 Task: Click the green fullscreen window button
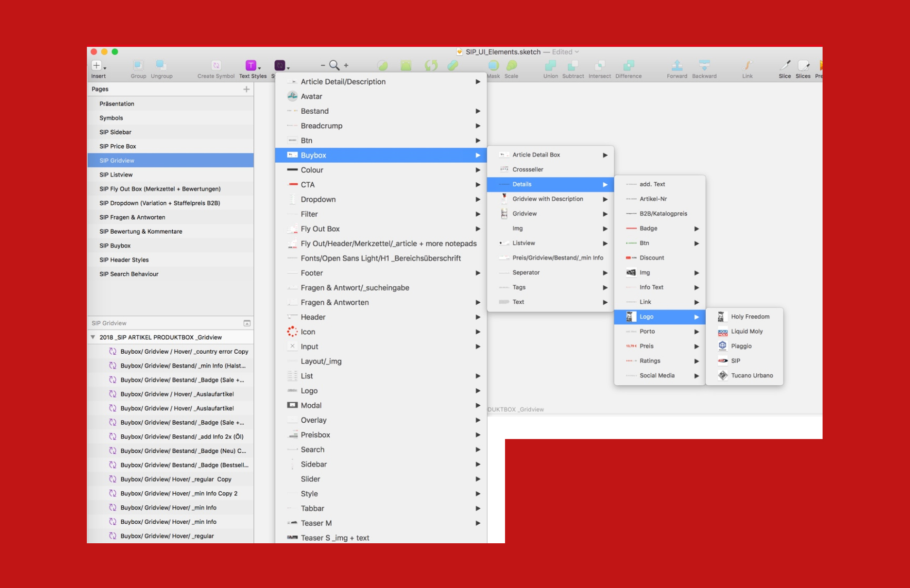tap(115, 52)
